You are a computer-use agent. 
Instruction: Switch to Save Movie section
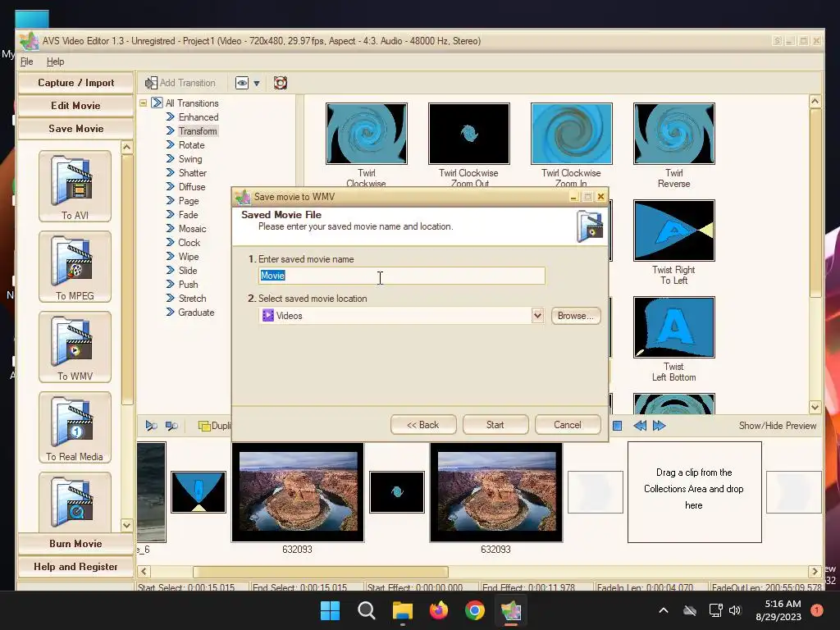(x=75, y=129)
